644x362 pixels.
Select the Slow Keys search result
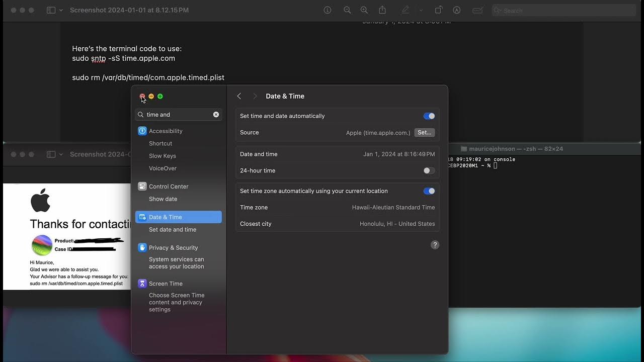point(163,156)
